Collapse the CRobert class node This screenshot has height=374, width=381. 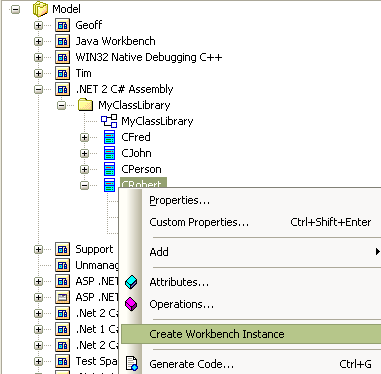pyautogui.click(x=84, y=185)
